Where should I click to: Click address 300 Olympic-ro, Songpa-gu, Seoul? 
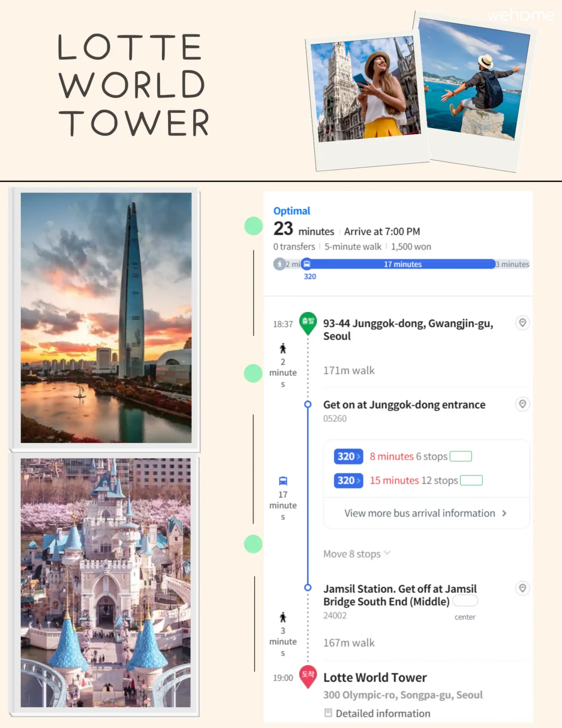click(x=403, y=695)
